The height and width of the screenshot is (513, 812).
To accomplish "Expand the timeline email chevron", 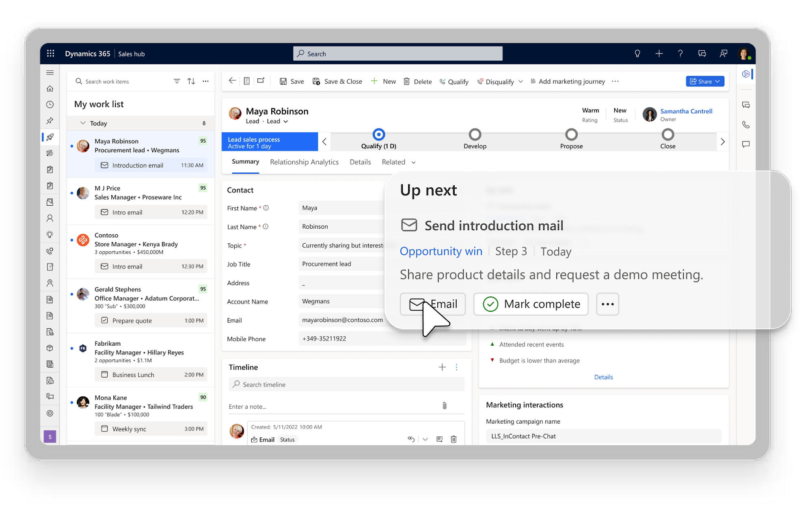I will 425,439.
